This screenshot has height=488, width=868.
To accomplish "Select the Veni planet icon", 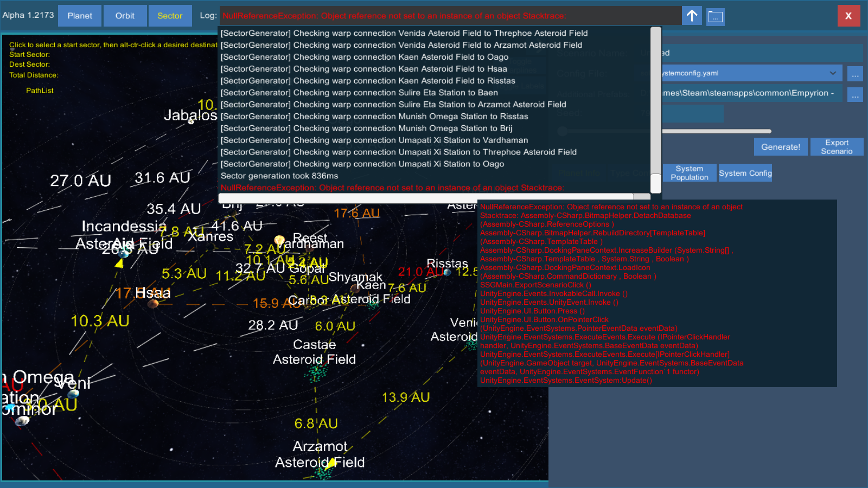I will [72, 394].
